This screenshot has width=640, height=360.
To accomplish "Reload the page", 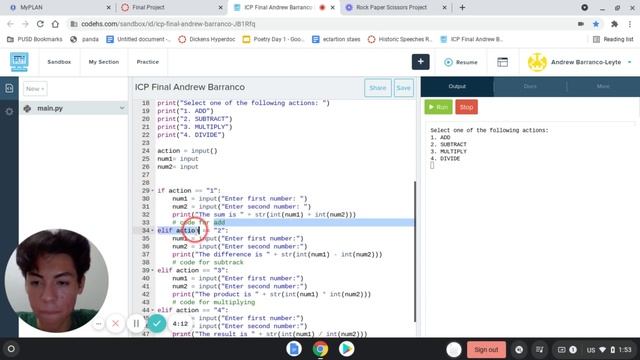I will pyautogui.click(x=40, y=24).
